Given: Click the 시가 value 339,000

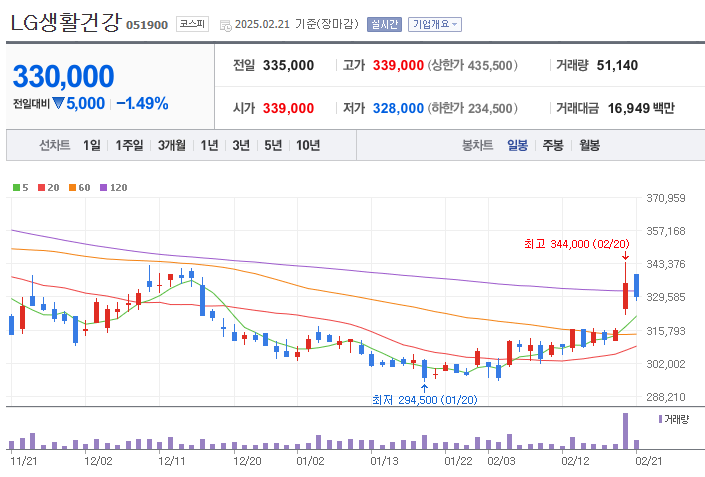Looking at the screenshot, I should pos(288,108).
